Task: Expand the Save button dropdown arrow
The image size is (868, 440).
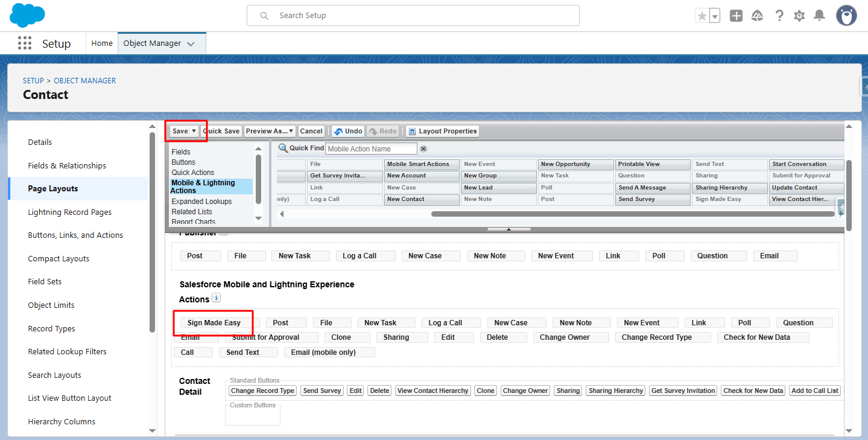Action: [x=194, y=131]
